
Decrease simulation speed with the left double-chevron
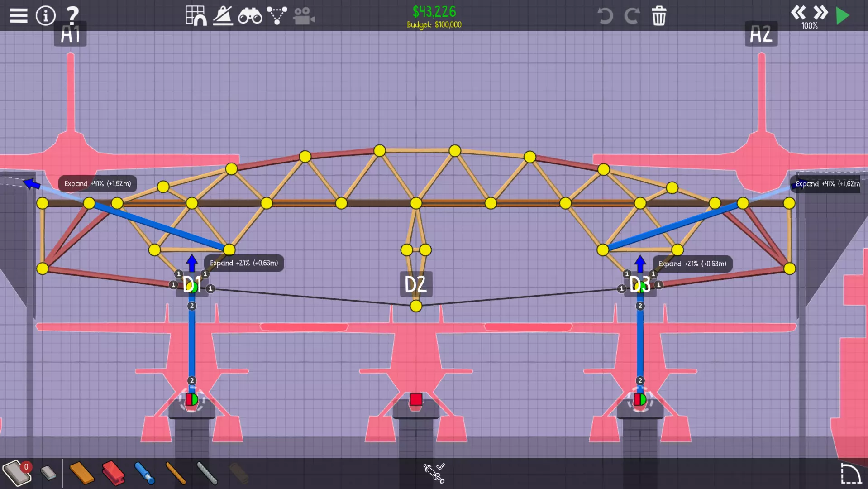tap(798, 12)
